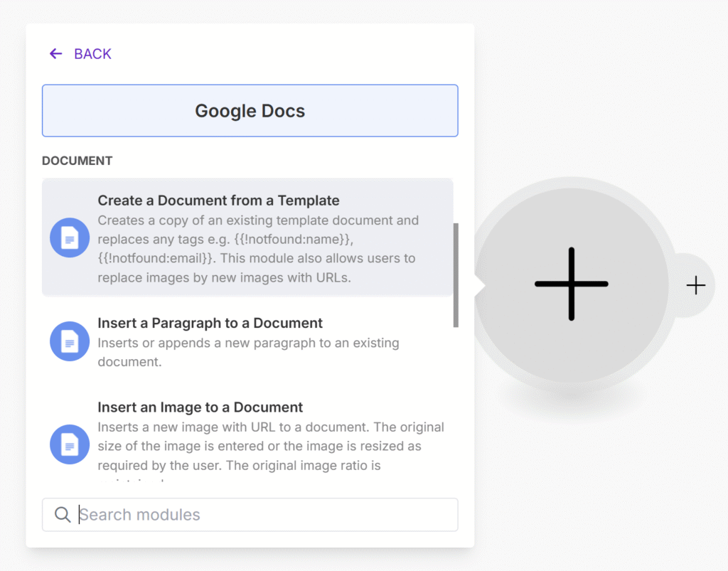Click the large plus sign in the module circle
The height and width of the screenshot is (571, 728).
pyautogui.click(x=571, y=284)
